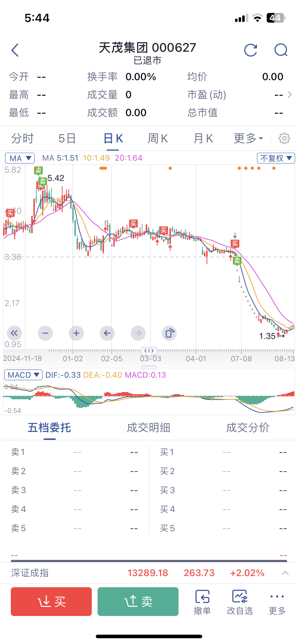Zoom out chart with minus button
The width and height of the screenshot is (298, 644).
coord(45,333)
